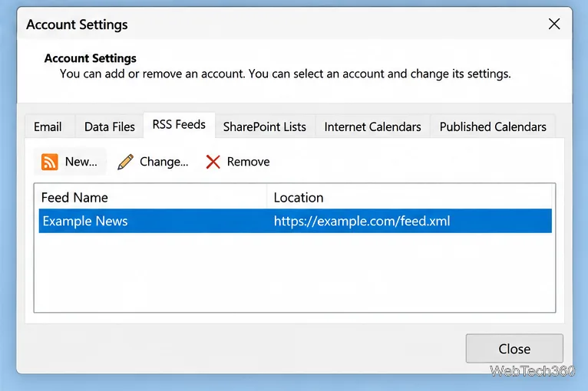Switch to the Data Files tab
This screenshot has width=588, height=391.
tap(110, 127)
